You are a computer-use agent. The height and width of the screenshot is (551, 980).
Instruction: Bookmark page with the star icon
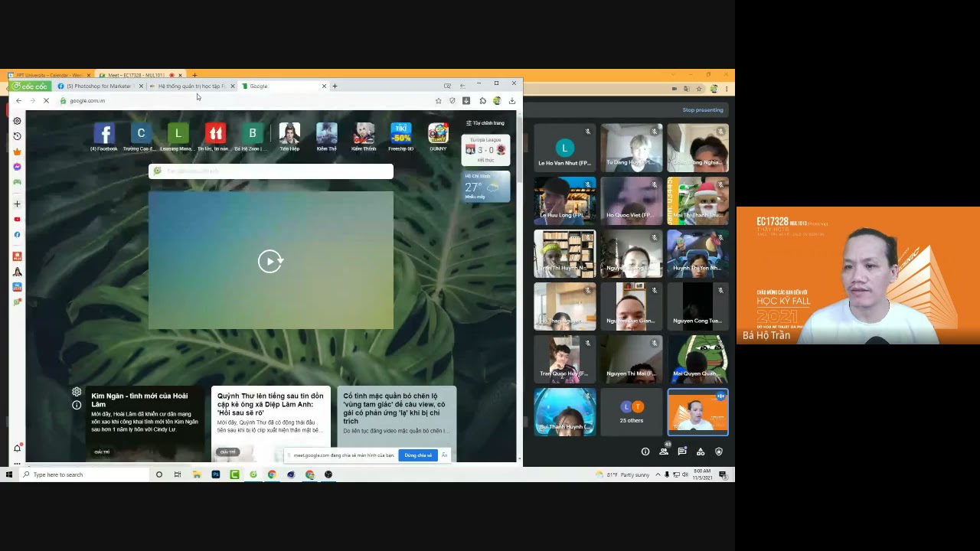click(438, 101)
